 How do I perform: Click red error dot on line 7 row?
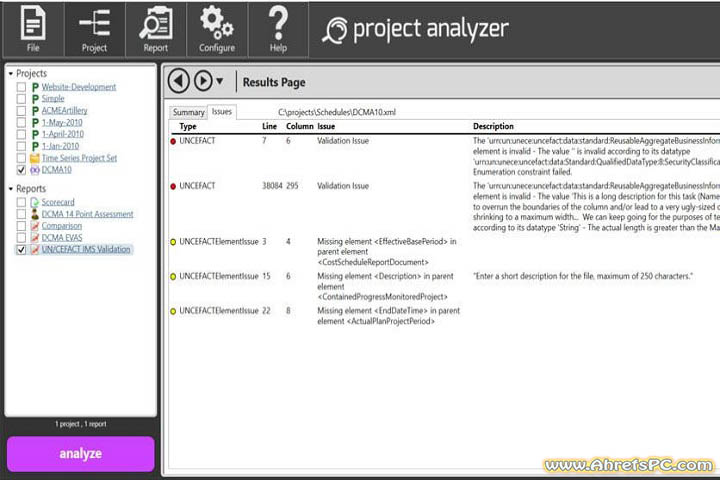(x=173, y=141)
